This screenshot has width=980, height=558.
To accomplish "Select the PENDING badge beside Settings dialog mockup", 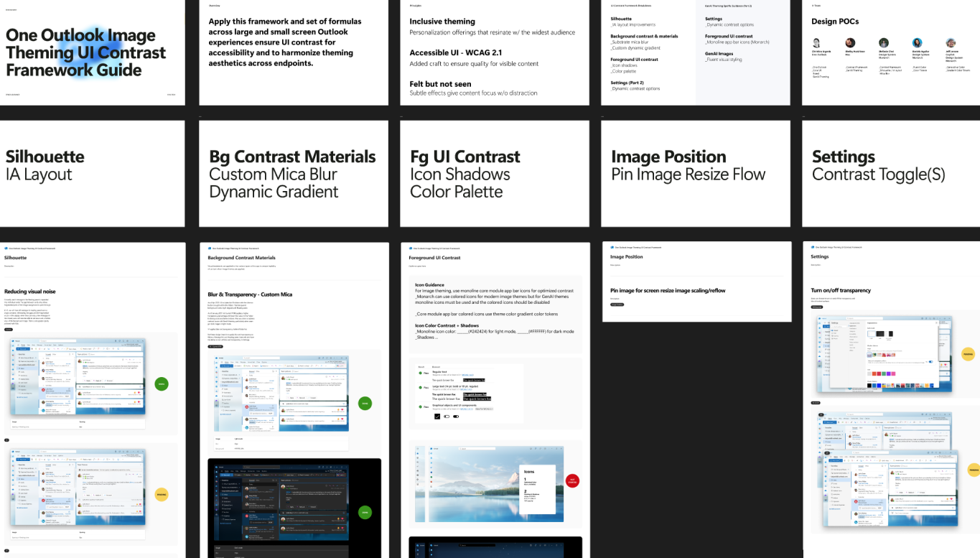I will point(968,354).
